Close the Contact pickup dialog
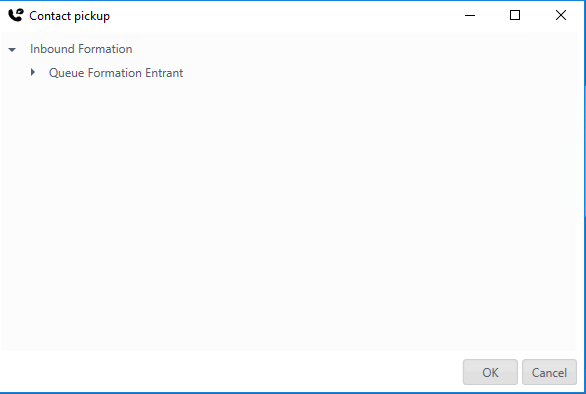 point(561,15)
